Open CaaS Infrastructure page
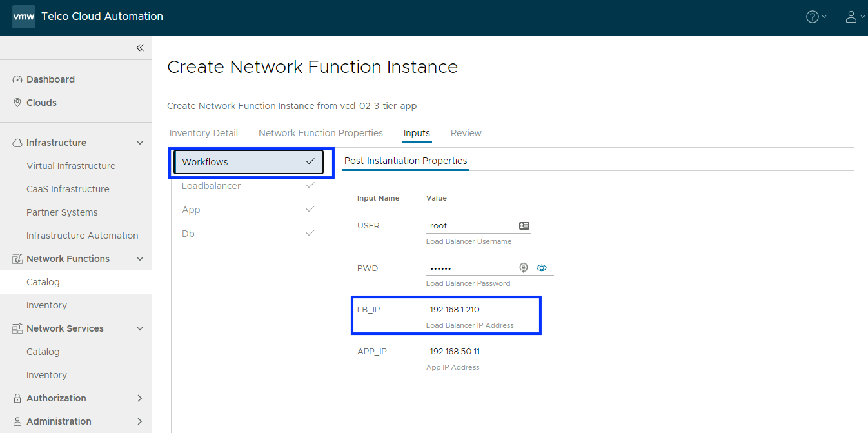Viewport: 868px width, 433px height. [x=68, y=189]
